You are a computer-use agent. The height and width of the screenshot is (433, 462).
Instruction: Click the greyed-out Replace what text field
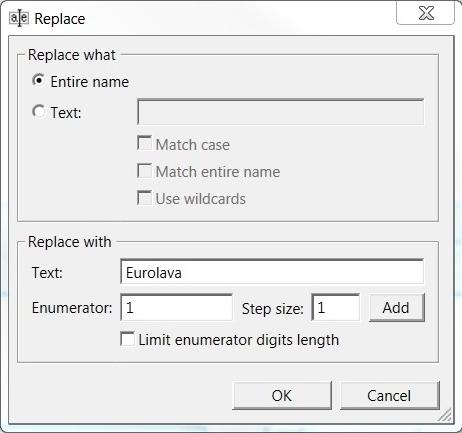click(281, 112)
